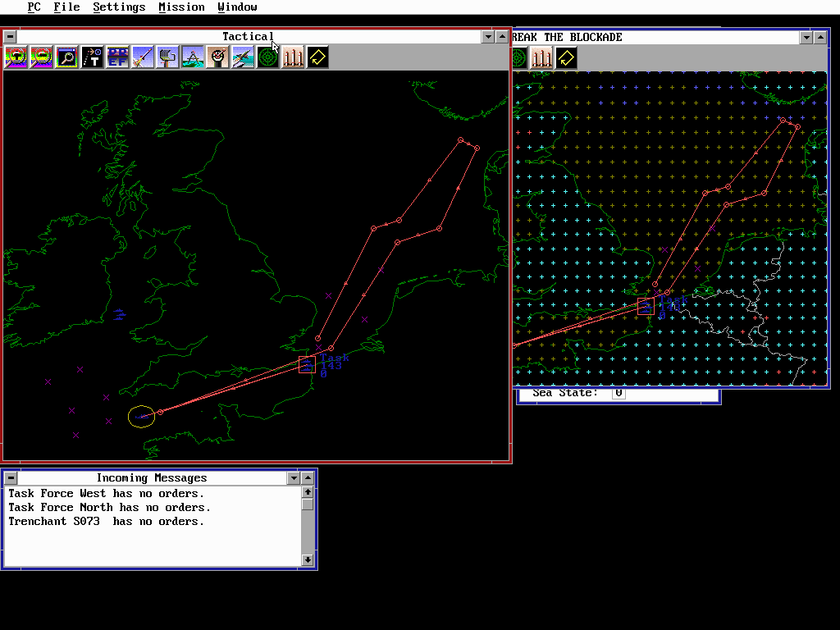This screenshot has width=840, height=630.
Task: Toggle sensors with the green radar icon
Action: coord(267,57)
